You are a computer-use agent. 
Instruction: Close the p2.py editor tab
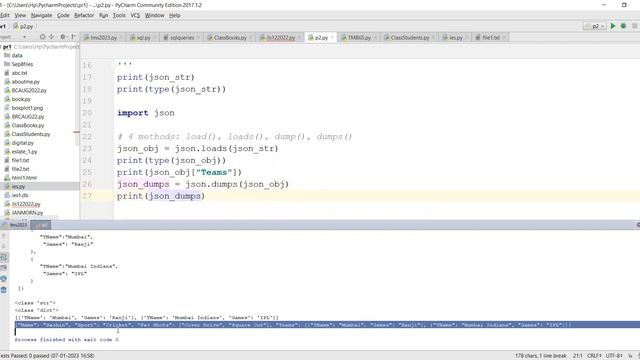click(332, 38)
